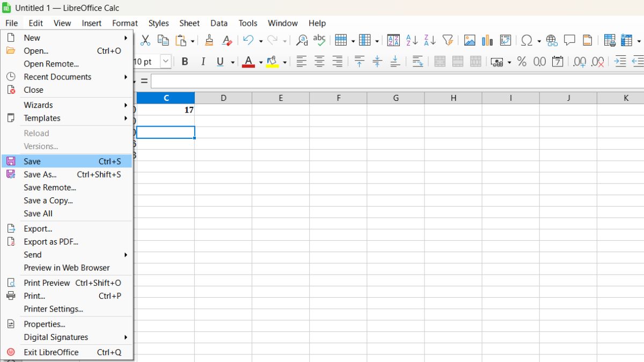Viewport: 644px width, 362px height.
Task: Toggle Align Left
Action: click(302, 62)
